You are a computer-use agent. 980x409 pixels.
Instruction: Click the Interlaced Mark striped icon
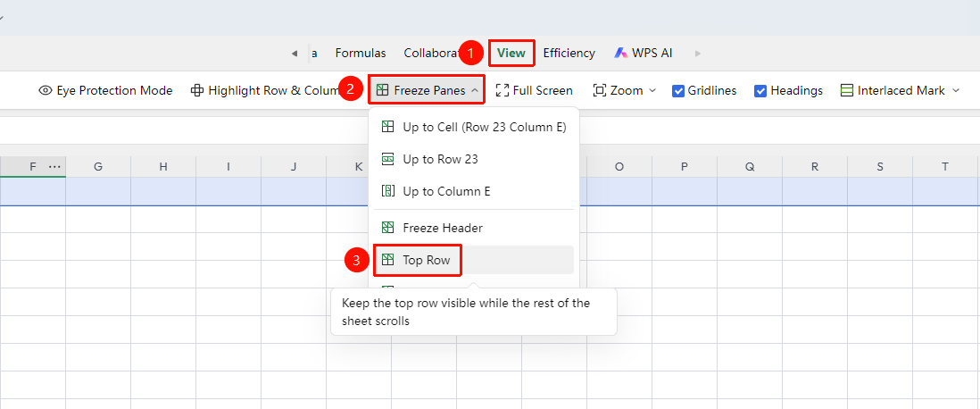847,91
